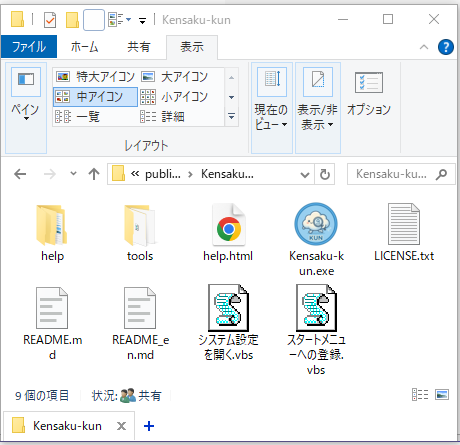Click the properties checkmark icon in the title bar
Screen dimensions: 460x445
click(x=50, y=20)
